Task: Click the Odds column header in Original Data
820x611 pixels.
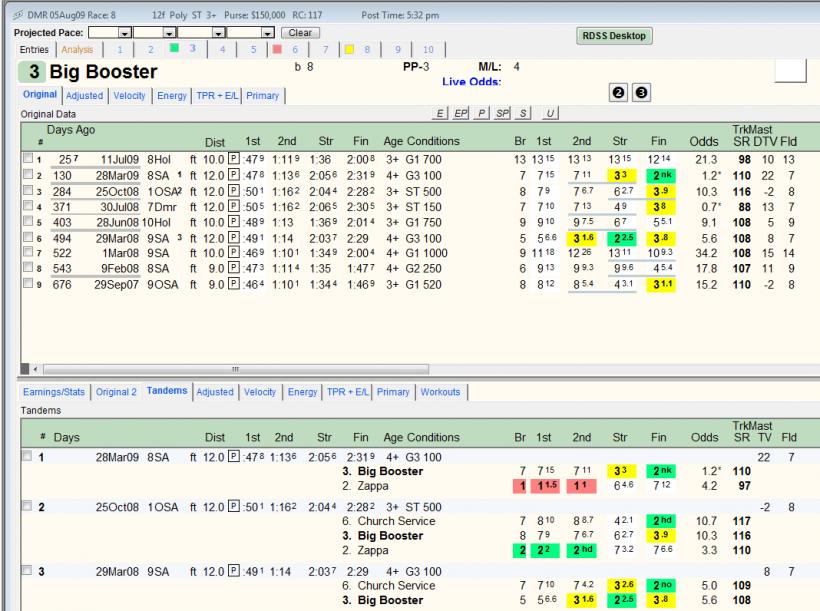Action: tap(704, 141)
